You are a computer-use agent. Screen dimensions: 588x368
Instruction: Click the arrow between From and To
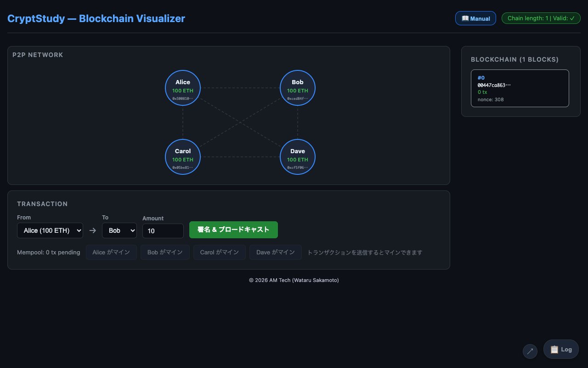(x=92, y=230)
